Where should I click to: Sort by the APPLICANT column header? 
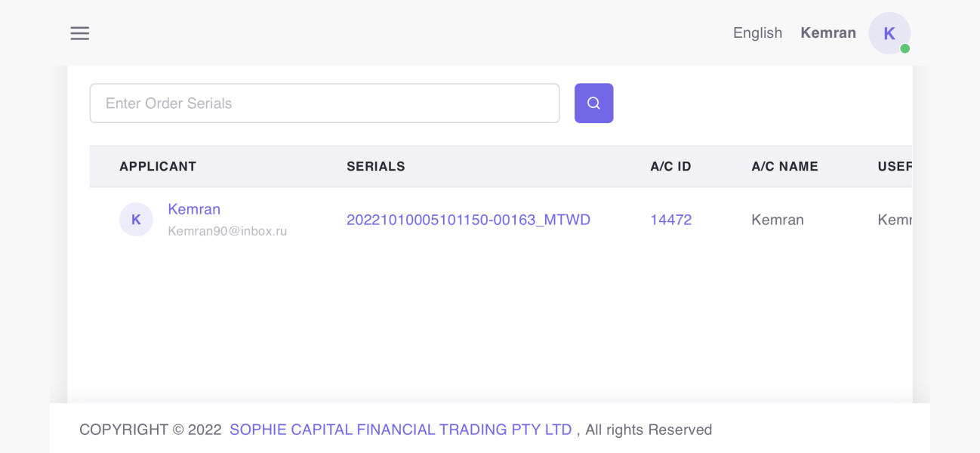click(158, 166)
